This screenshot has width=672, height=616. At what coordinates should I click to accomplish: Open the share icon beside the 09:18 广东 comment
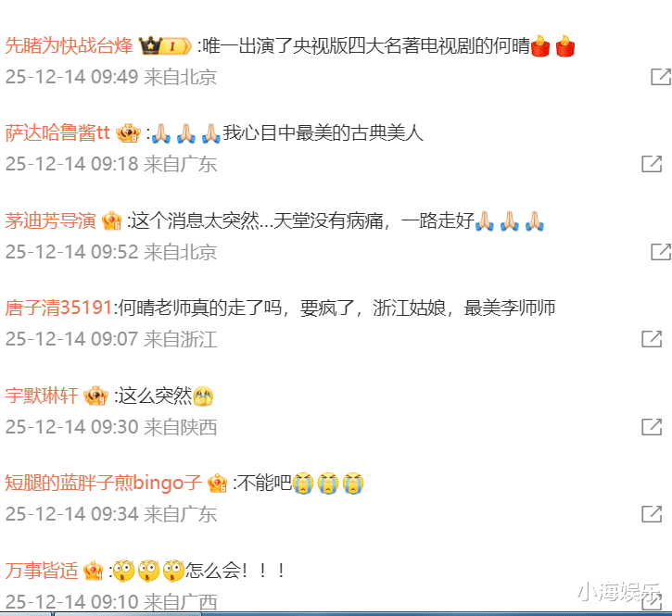point(652,164)
